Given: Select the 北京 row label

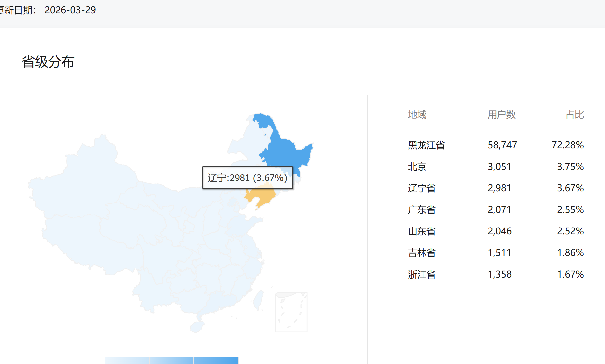Looking at the screenshot, I should (x=417, y=167).
